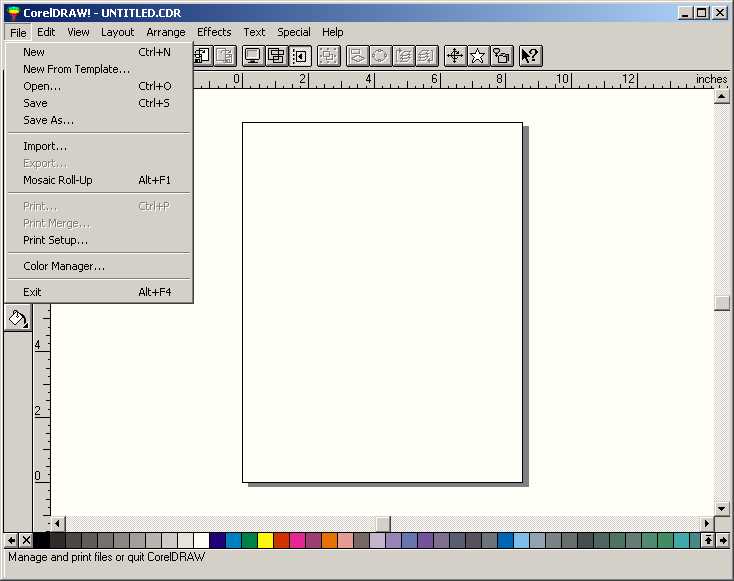Image resolution: width=734 pixels, height=581 pixels.
Task: Open the Effects menu
Action: pyautogui.click(x=214, y=32)
